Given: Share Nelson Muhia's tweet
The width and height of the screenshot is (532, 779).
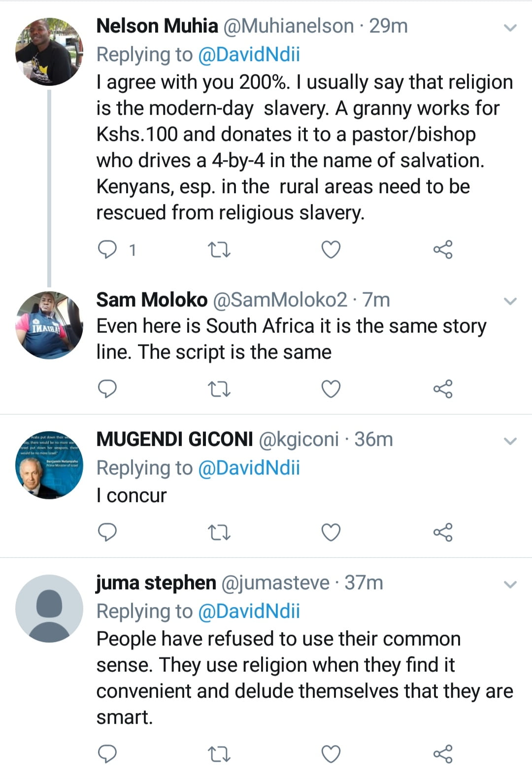Looking at the screenshot, I should (442, 250).
